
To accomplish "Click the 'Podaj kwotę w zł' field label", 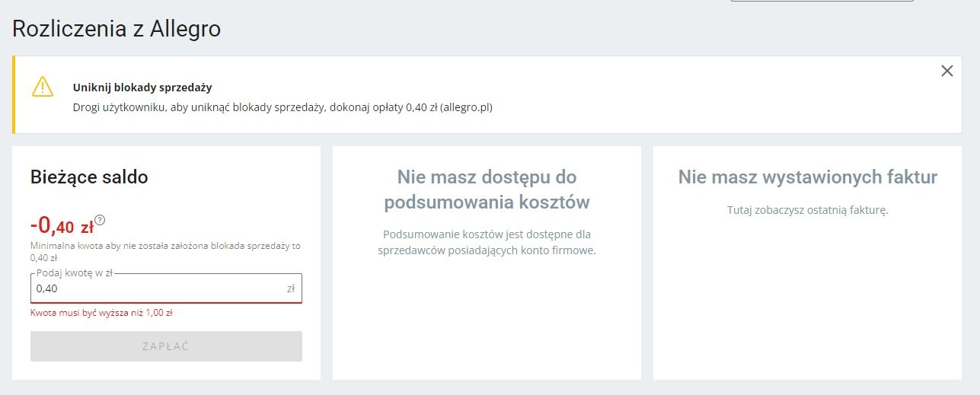I will pos(75,273).
